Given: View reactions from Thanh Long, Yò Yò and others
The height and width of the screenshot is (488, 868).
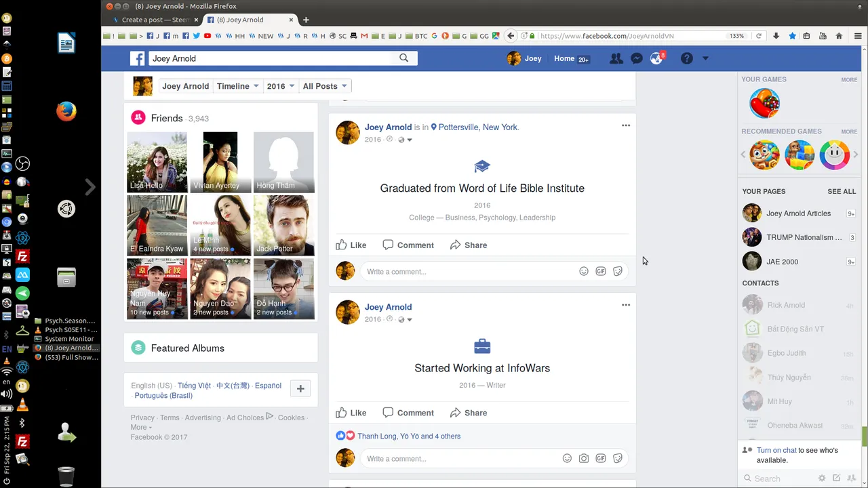Looking at the screenshot, I should tap(409, 436).
